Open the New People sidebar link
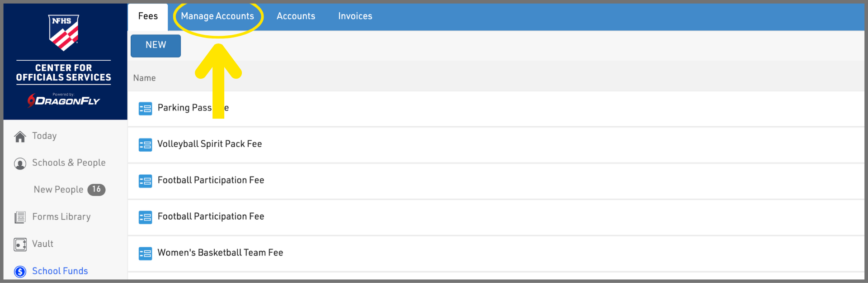Screen dimensions: 868x283 [58, 190]
